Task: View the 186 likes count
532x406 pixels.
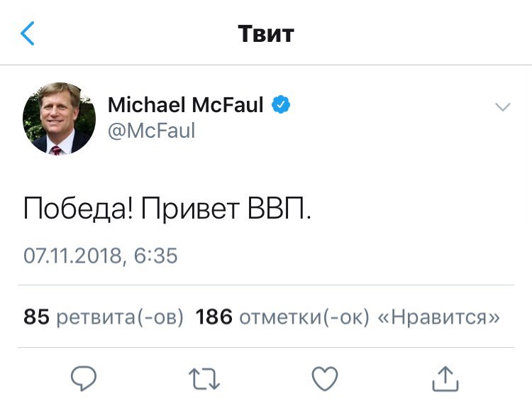Action: (214, 317)
